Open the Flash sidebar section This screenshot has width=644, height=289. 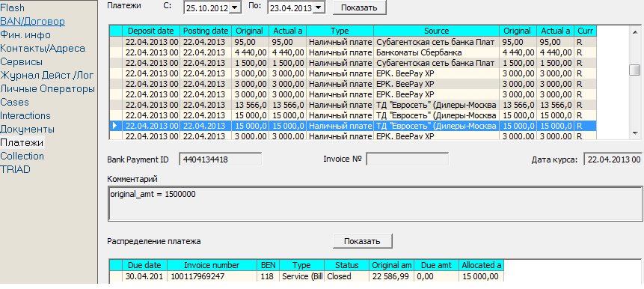click(x=12, y=7)
